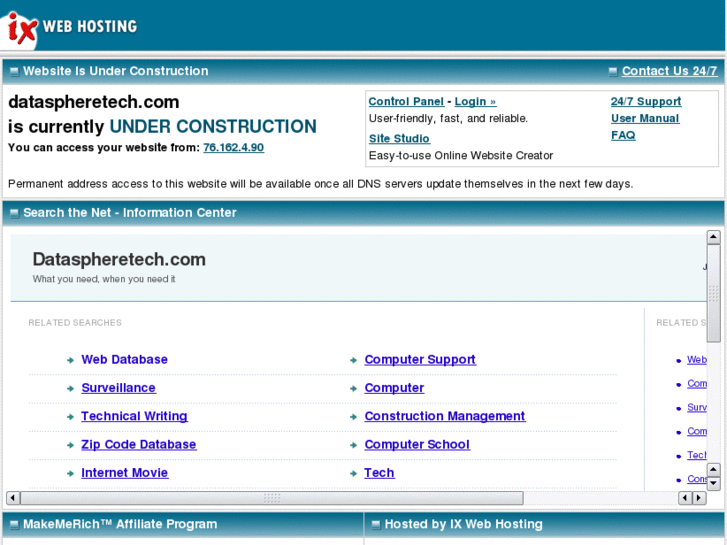The width and height of the screenshot is (727, 545).
Task: Click the vertical scrollbar thumb in the search frame
Action: point(713,294)
